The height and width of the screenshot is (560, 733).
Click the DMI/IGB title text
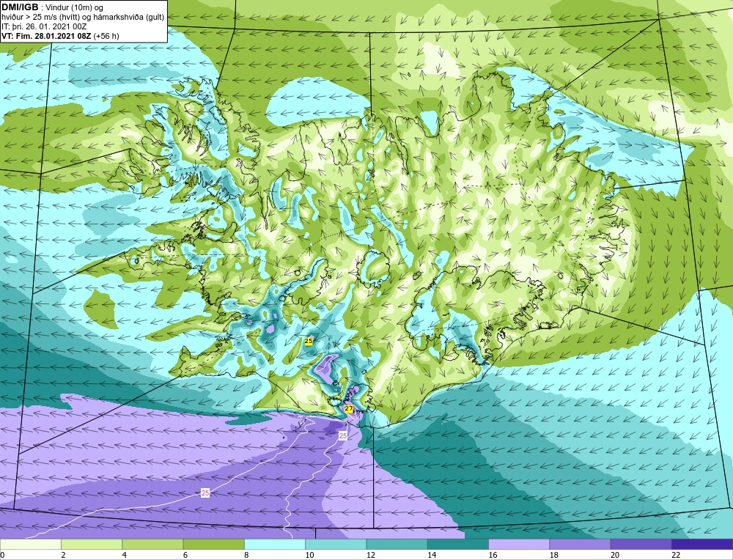20,7
